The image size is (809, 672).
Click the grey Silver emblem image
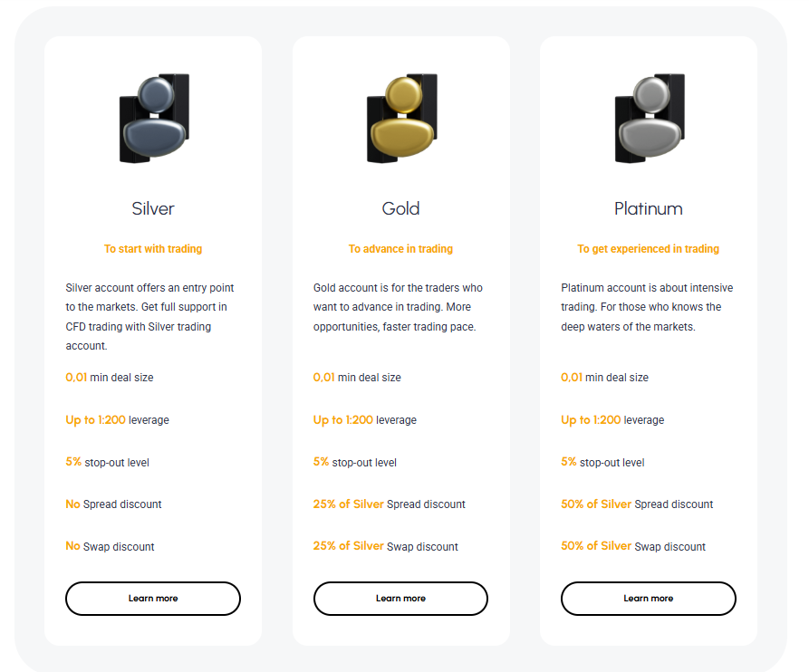tap(153, 116)
